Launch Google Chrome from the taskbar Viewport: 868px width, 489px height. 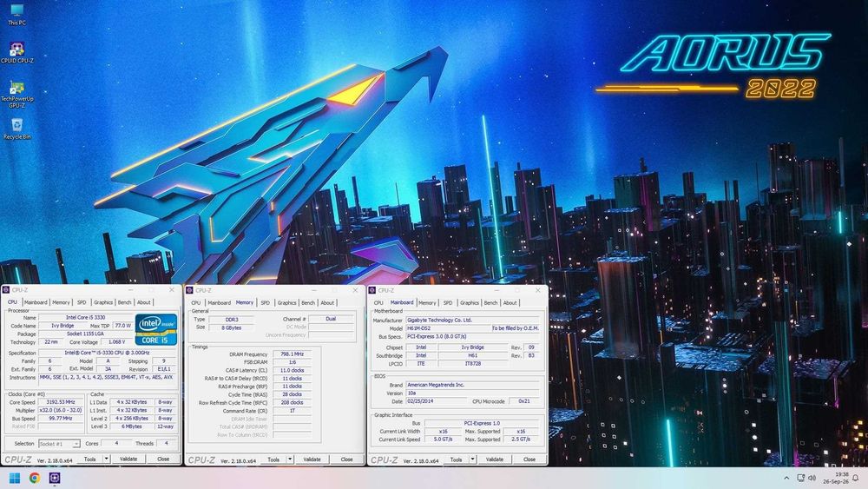coord(35,478)
